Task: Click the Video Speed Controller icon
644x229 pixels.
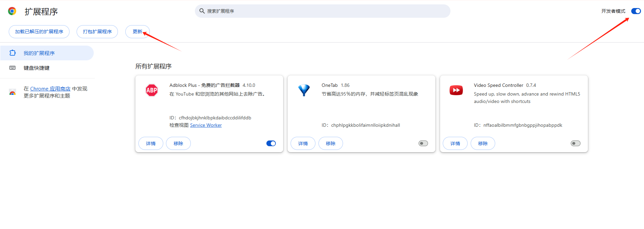Action: [x=456, y=90]
